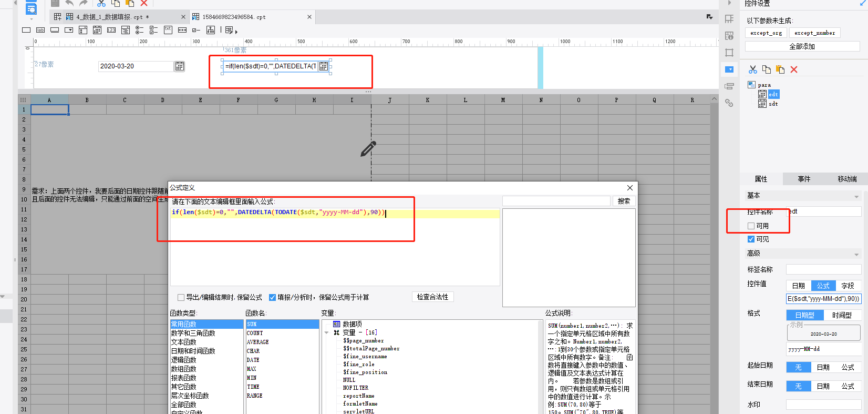Click red delete icon in widget settings panel
The width and height of the screenshot is (868, 414).
pos(794,69)
